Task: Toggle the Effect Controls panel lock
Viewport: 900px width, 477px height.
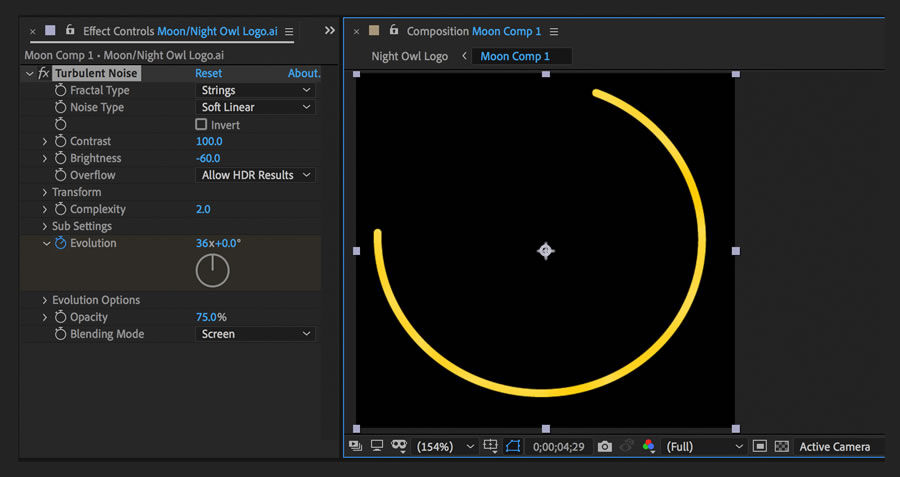Action: (69, 30)
